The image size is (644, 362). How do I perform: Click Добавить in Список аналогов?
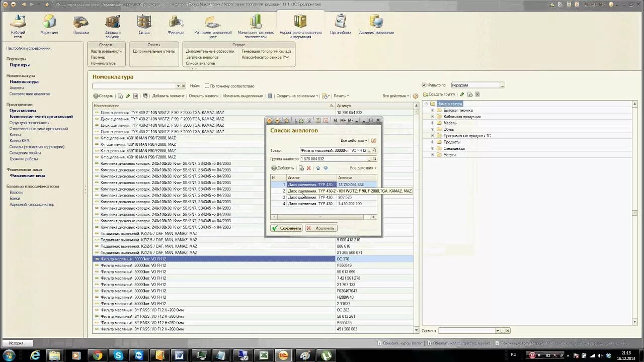tap(283, 168)
